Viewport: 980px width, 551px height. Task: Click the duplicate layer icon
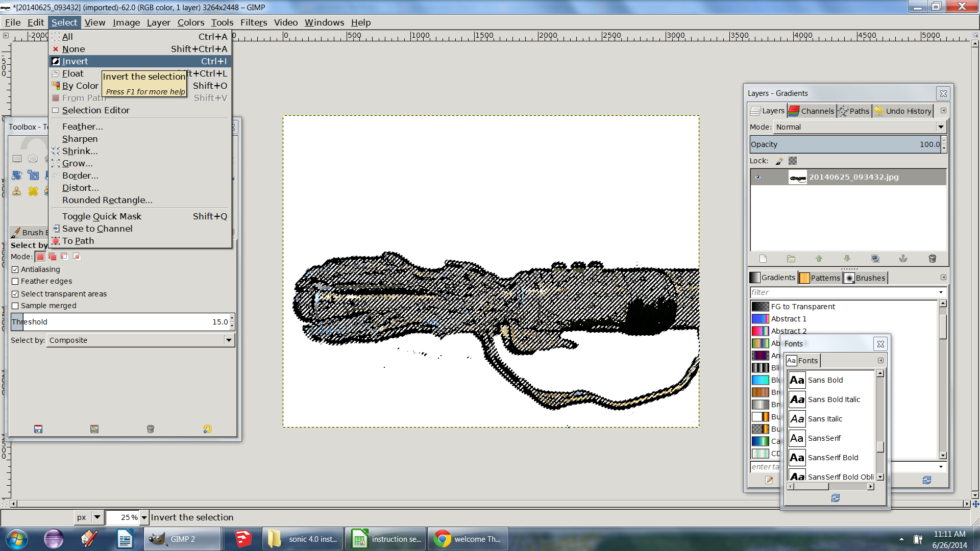point(875,259)
